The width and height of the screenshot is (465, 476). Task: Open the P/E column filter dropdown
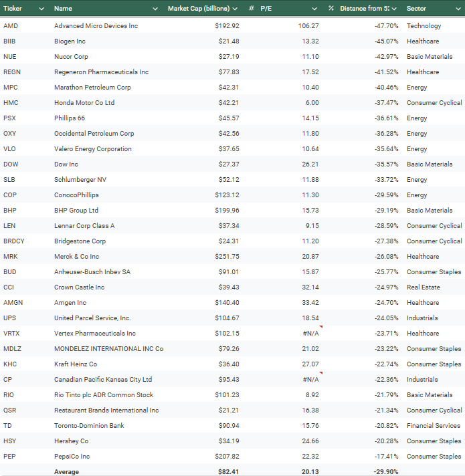314,9
